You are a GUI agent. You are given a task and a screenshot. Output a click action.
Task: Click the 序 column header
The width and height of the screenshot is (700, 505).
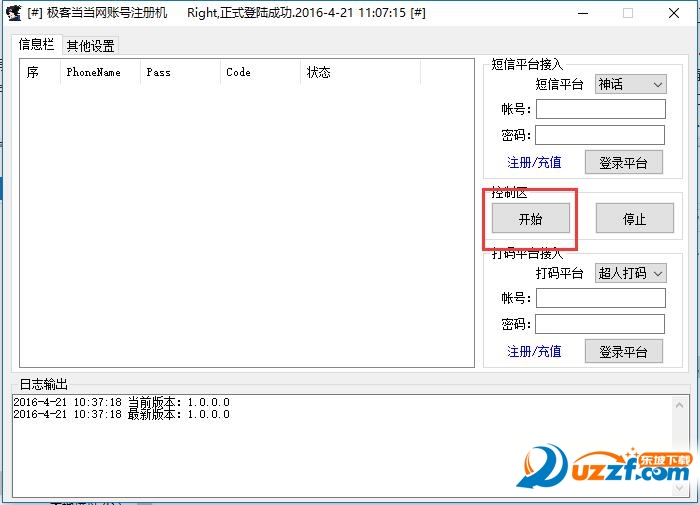(40, 72)
